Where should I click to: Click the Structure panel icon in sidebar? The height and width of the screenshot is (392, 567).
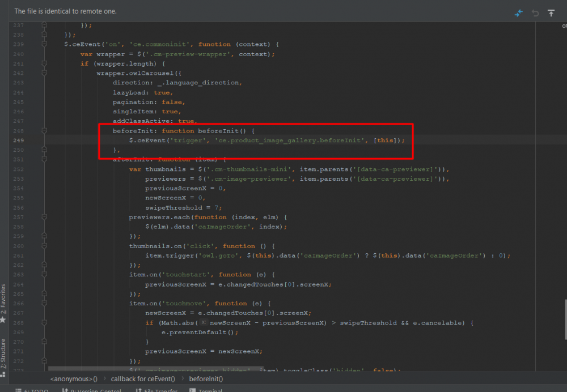coord(3,374)
